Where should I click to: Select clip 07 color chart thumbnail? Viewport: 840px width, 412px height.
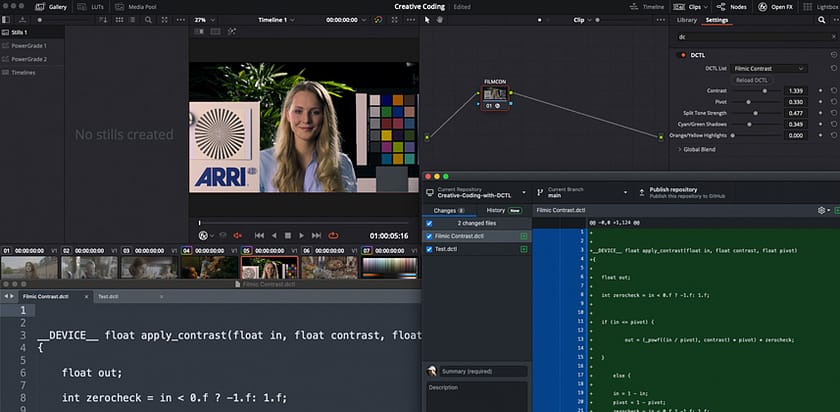pos(389,267)
